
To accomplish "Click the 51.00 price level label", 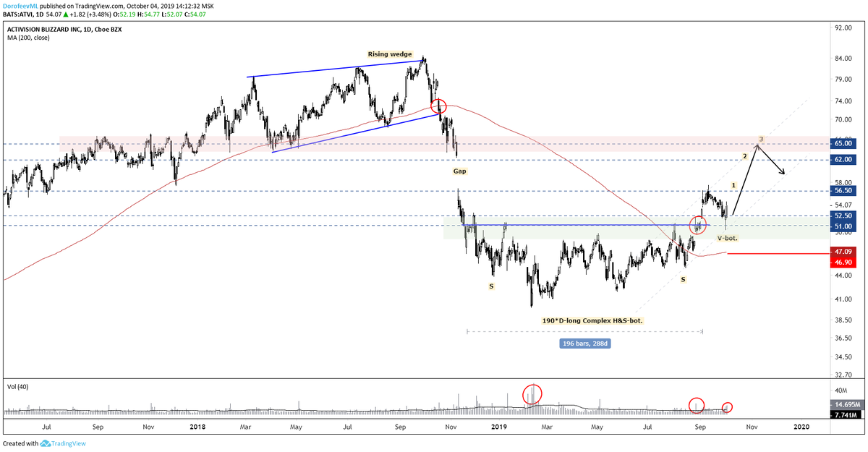I will tap(843, 226).
